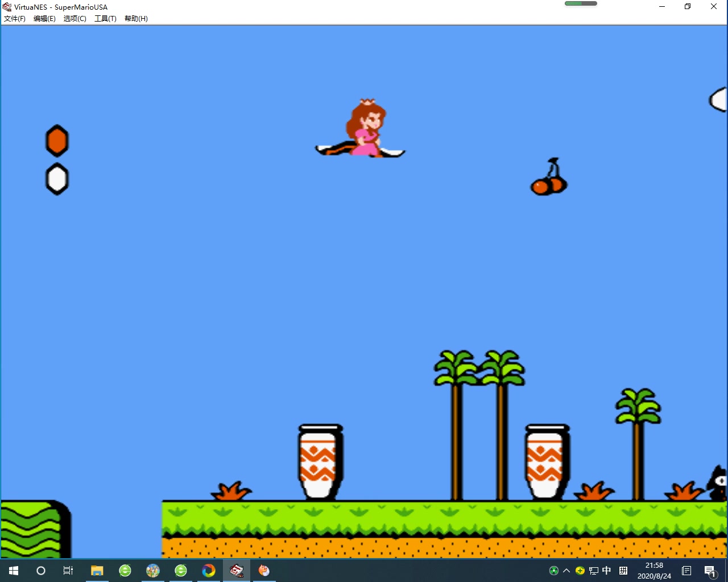
Task: Open the 编辑(E) menu
Action: coord(44,19)
